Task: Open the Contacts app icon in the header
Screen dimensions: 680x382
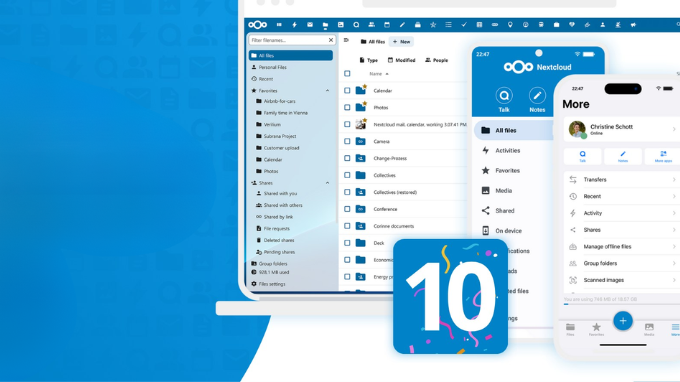Action: pos(372,25)
